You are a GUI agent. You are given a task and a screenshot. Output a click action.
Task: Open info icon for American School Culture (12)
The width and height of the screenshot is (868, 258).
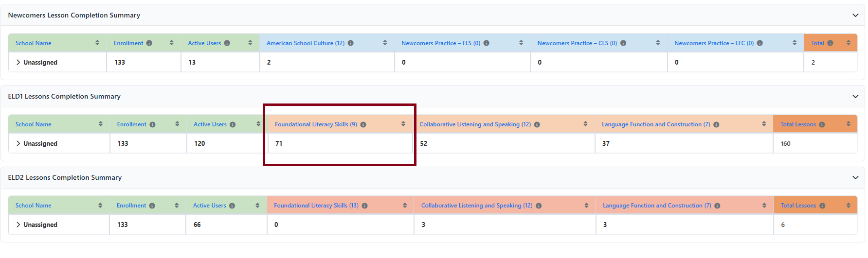[351, 43]
